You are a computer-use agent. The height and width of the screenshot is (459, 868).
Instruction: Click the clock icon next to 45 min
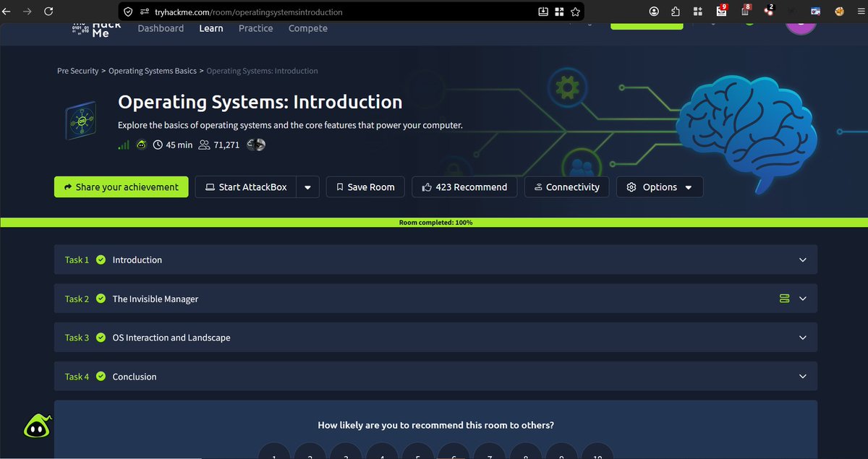pyautogui.click(x=158, y=145)
